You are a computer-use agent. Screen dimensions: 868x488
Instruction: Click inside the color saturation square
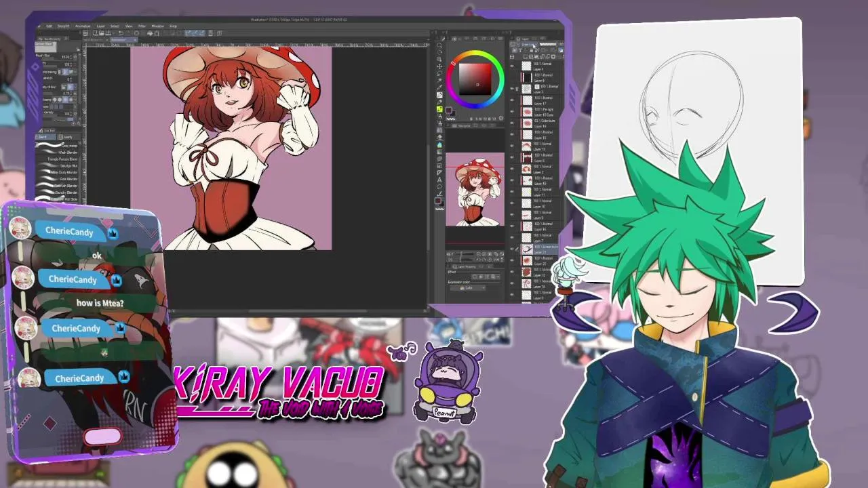[475, 79]
